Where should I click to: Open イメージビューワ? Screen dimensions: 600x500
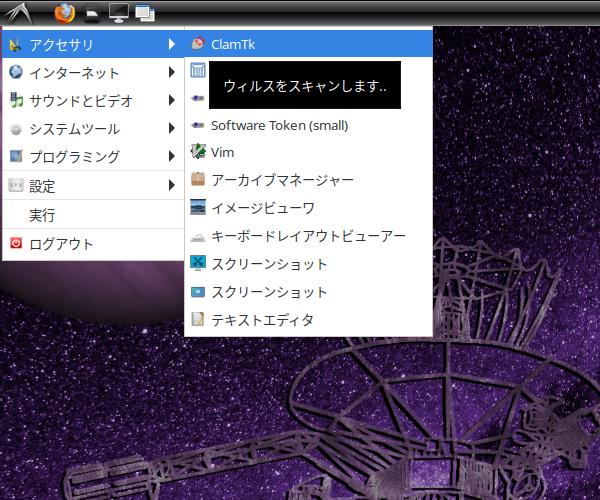(308, 208)
